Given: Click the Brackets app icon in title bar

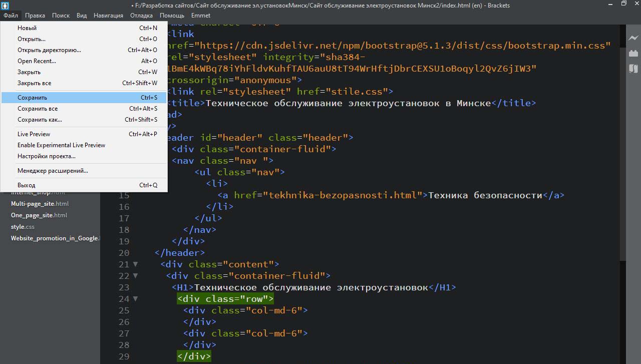Looking at the screenshot, I should [5, 5].
